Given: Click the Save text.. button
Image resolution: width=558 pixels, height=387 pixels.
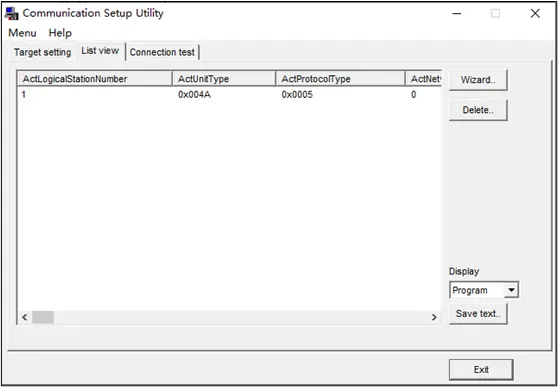Looking at the screenshot, I should point(478,314).
